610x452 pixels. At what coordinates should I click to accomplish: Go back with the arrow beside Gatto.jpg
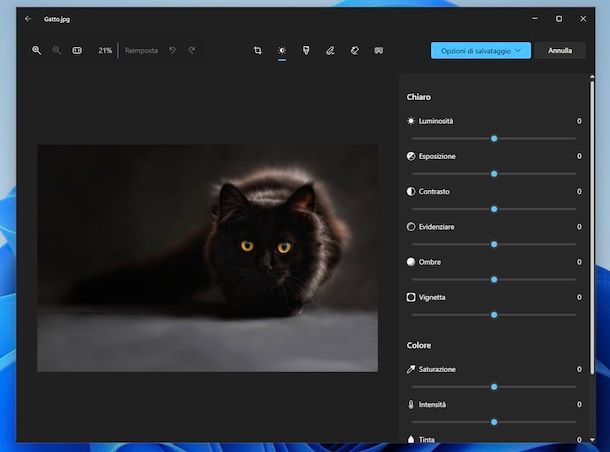click(28, 19)
